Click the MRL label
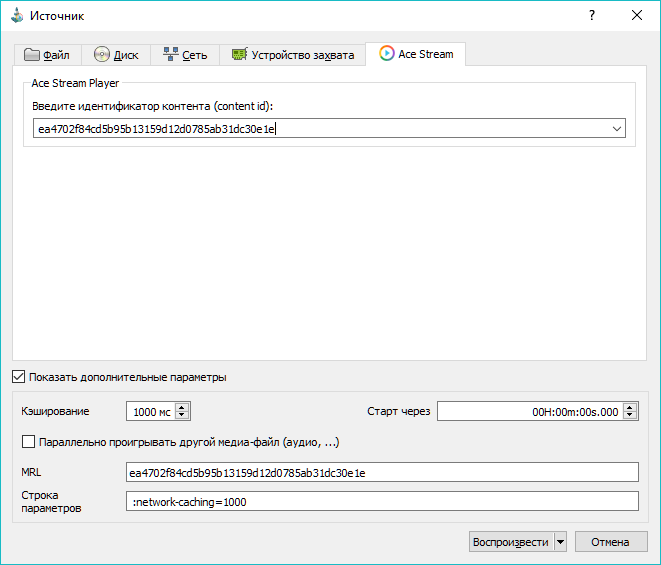The height and width of the screenshot is (565, 661). [31, 472]
